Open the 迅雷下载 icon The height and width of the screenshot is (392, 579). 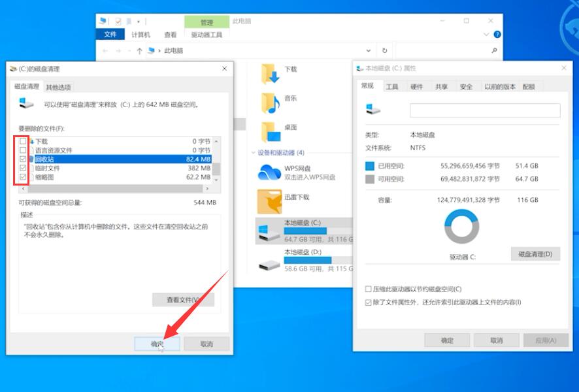point(269,201)
